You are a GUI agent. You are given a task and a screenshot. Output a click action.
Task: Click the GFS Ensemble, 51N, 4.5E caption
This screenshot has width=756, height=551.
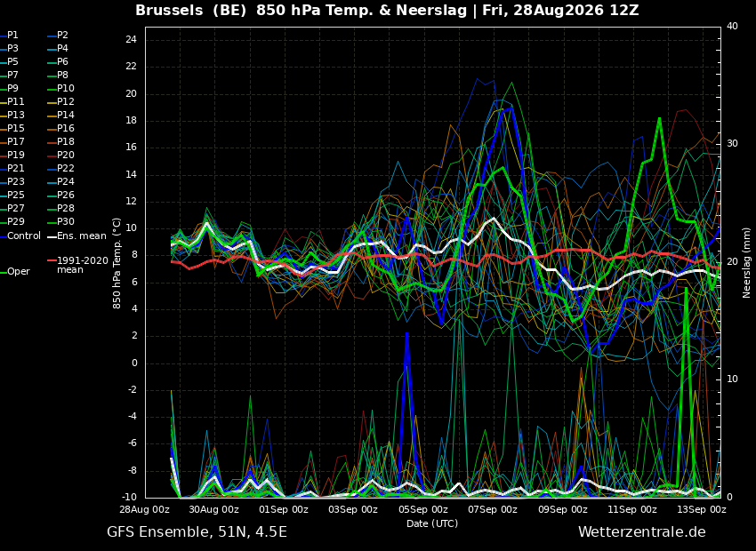point(197,532)
